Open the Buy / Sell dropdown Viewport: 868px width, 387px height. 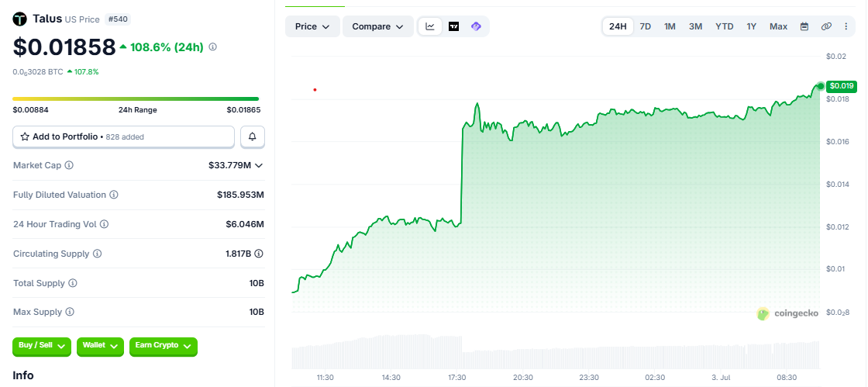42,345
